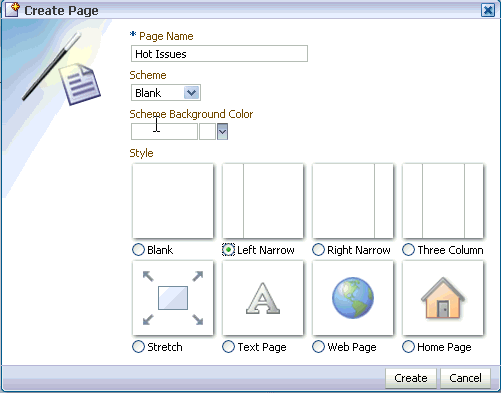This screenshot has height=403, width=501.
Task: Click the Create Page icon in title bar
Action: click(13, 9)
